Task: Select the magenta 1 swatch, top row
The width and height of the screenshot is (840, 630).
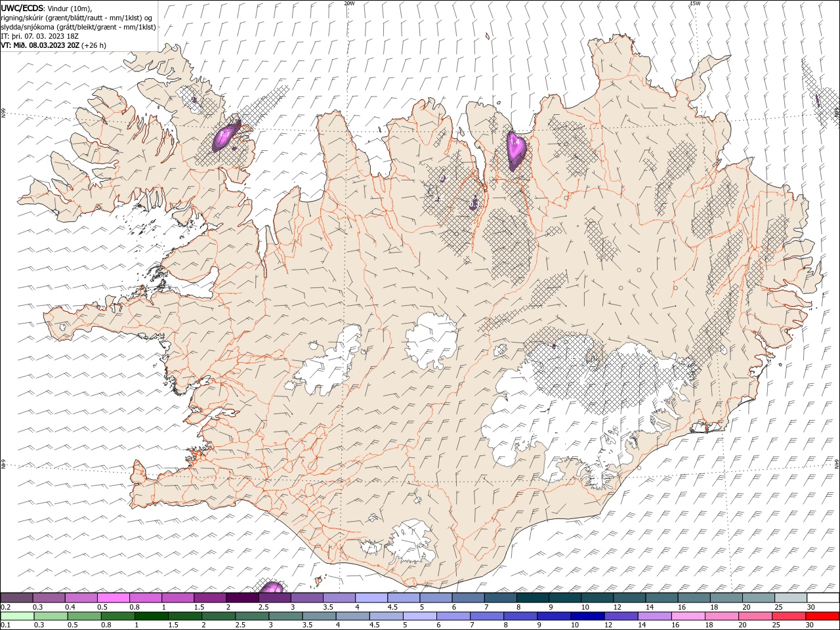Action: (178, 598)
